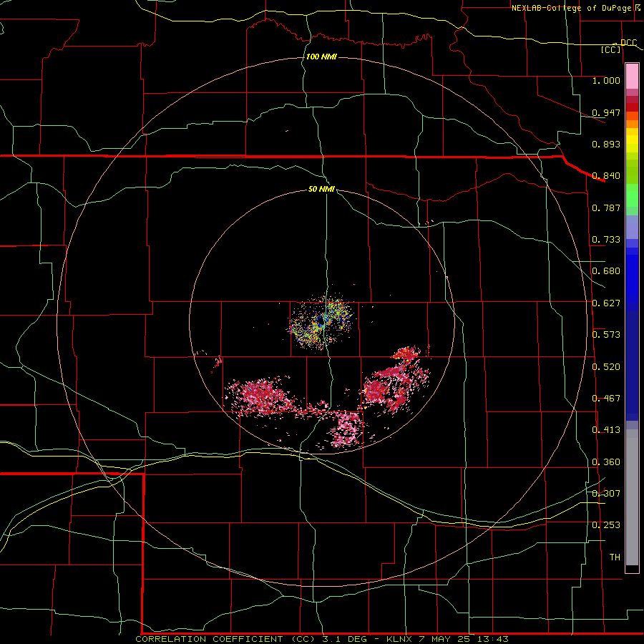The image size is (644, 644).
Task: Select the 0.573 legend value
Action: [606, 335]
